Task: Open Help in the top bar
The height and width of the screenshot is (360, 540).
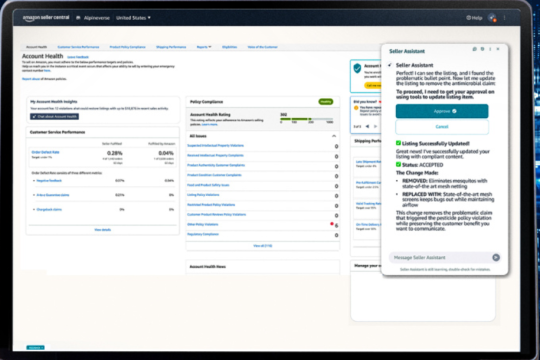Action: tap(474, 18)
